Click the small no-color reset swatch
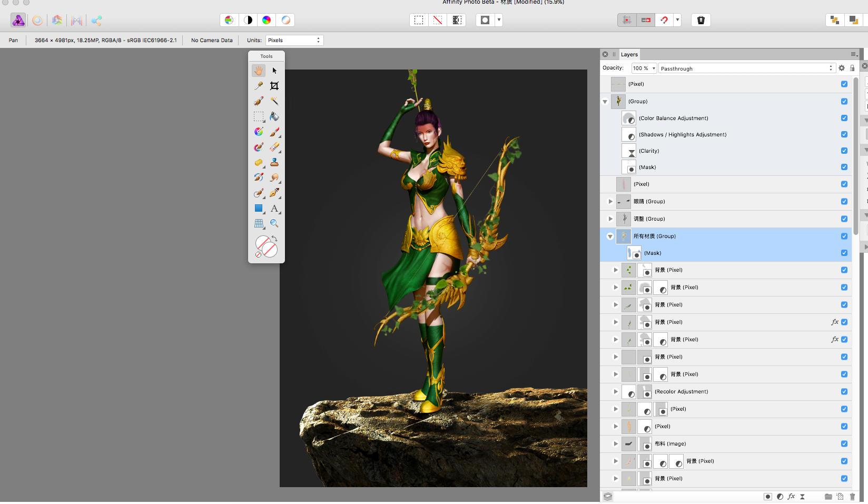 pos(258,255)
